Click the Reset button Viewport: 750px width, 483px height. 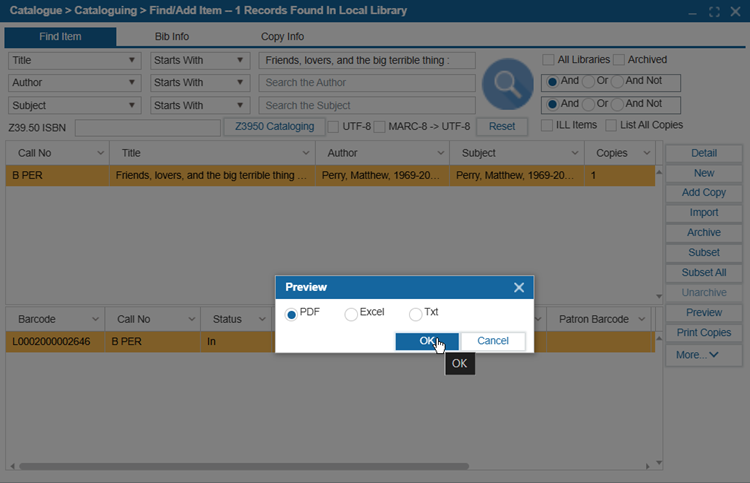coord(502,127)
